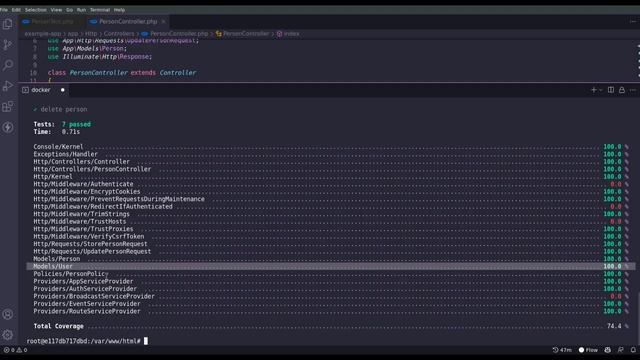This screenshot has width=640, height=360.
Task: Open the Edit menu
Action: pos(16,10)
